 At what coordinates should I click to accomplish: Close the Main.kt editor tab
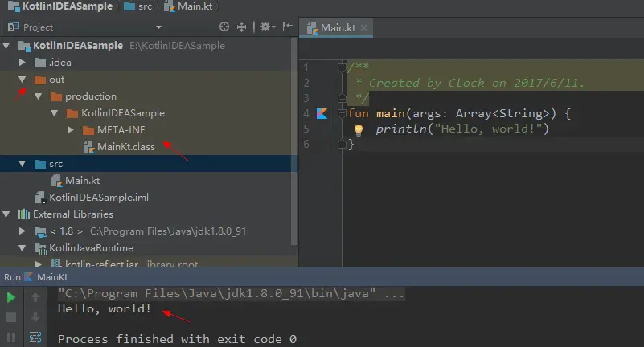[363, 28]
